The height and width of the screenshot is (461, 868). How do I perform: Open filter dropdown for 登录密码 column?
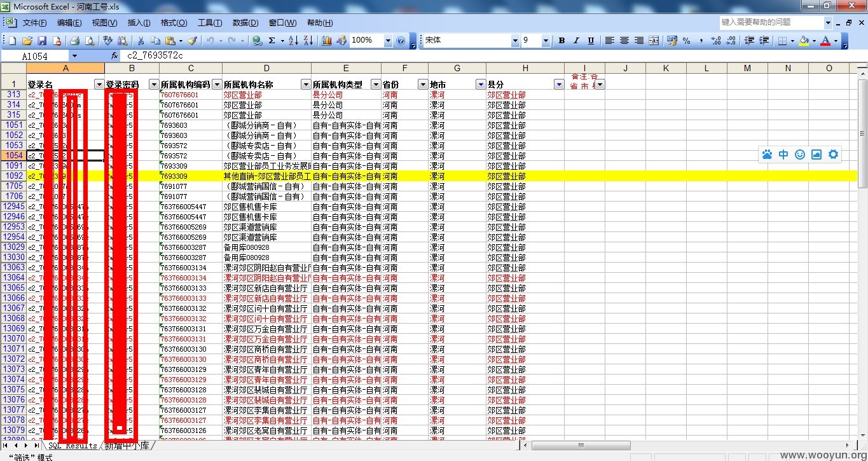coord(153,85)
